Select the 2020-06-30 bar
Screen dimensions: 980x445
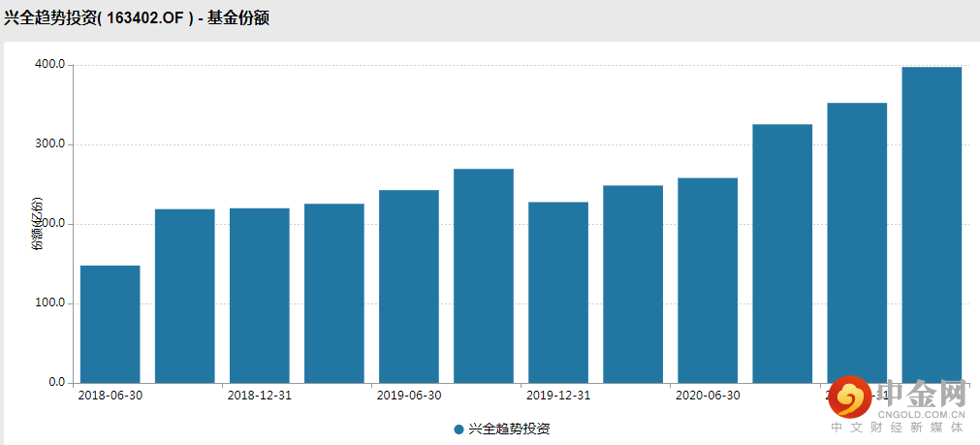coord(708,280)
